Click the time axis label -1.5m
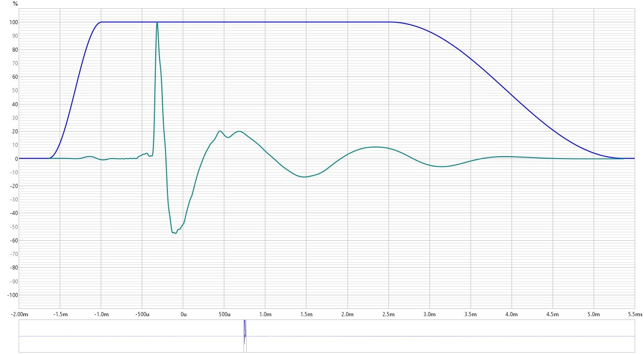Image resolution: width=644 pixels, height=354 pixels. point(60,314)
